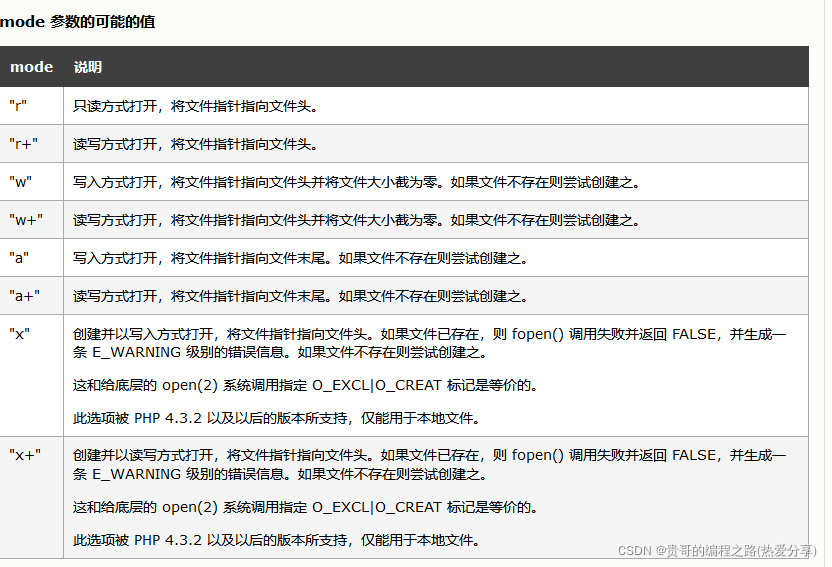The height and width of the screenshot is (567, 832).
Task: Click the PHP 4.3.2 line in x+ row
Action: point(277,540)
